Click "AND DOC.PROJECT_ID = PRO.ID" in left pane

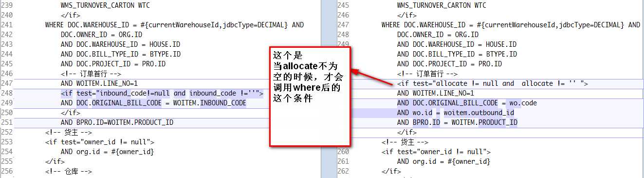[113, 64]
